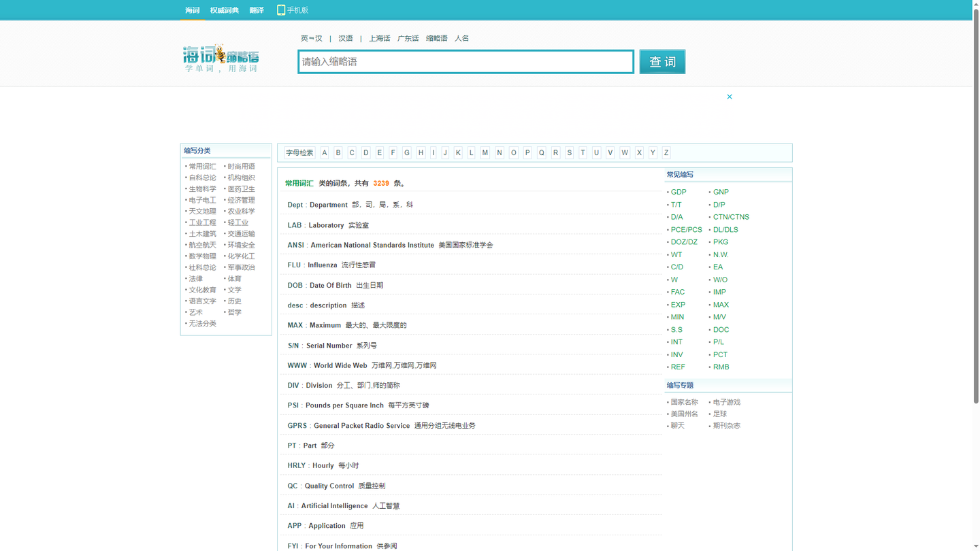Select the 人名 search mode
This screenshot has height=551, width=980.
pos(462,39)
